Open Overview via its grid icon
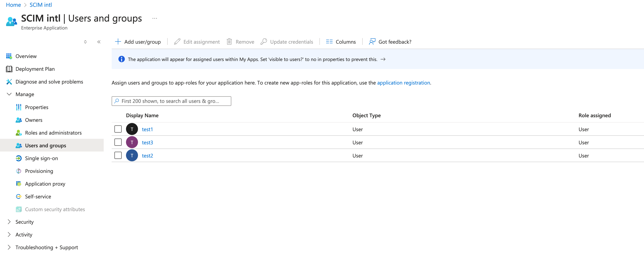This screenshot has height=254, width=644. [9, 56]
